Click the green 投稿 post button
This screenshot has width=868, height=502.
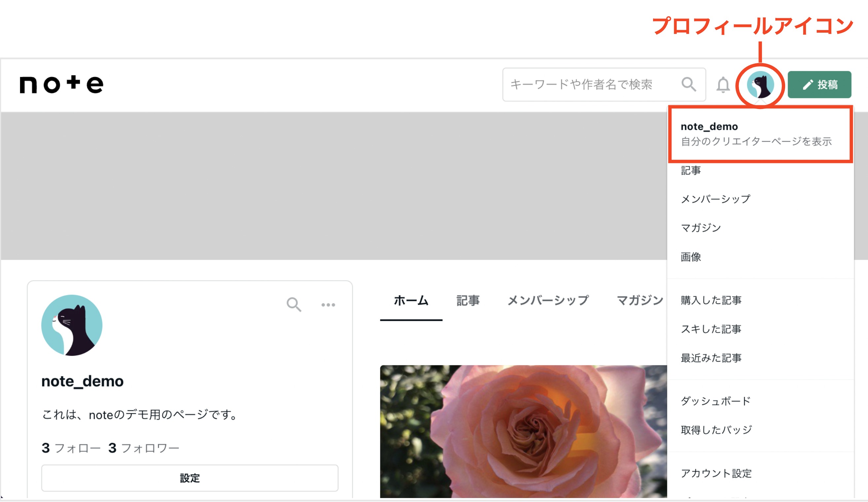pyautogui.click(x=819, y=85)
